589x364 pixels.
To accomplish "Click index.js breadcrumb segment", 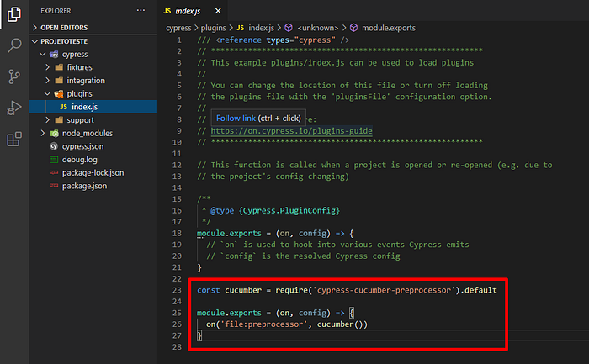I will pos(261,28).
